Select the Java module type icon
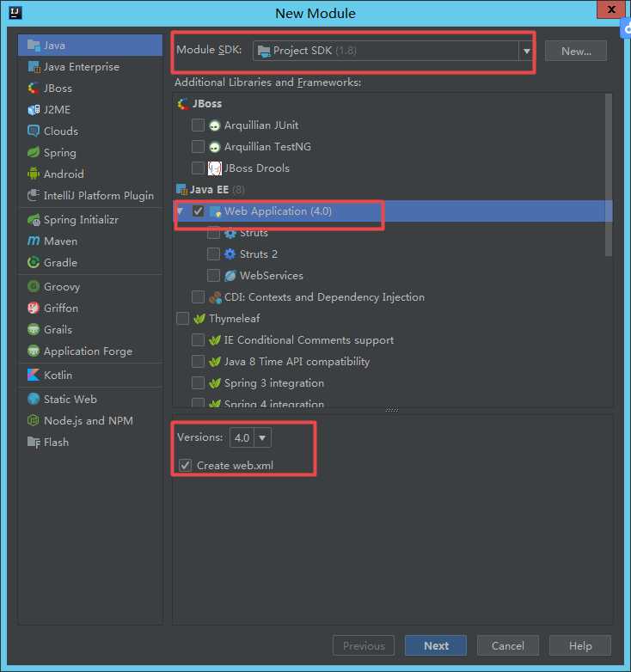Image resolution: width=631 pixels, height=672 pixels. coord(34,45)
